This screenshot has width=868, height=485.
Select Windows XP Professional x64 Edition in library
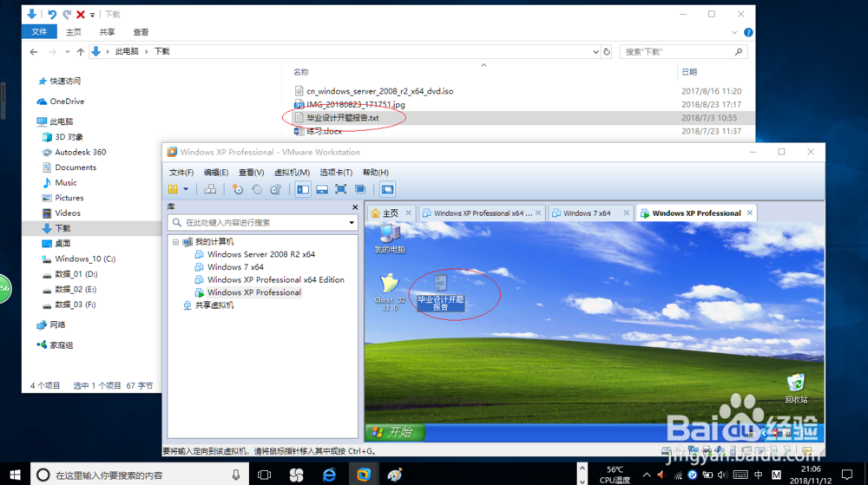click(x=276, y=280)
